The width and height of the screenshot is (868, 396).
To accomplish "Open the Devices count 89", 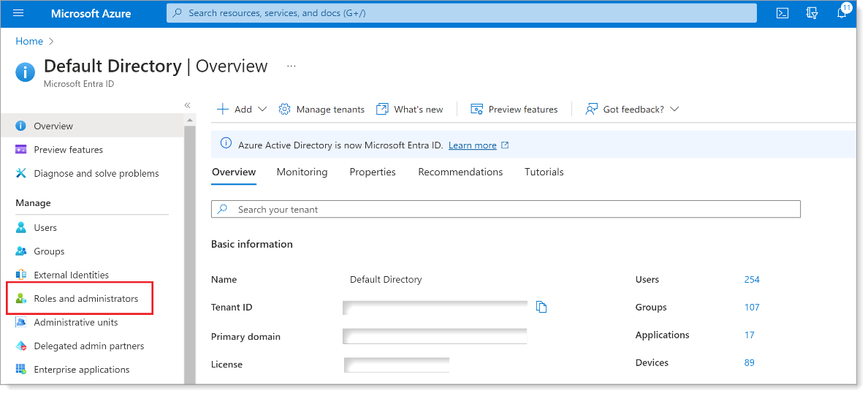I will point(750,363).
